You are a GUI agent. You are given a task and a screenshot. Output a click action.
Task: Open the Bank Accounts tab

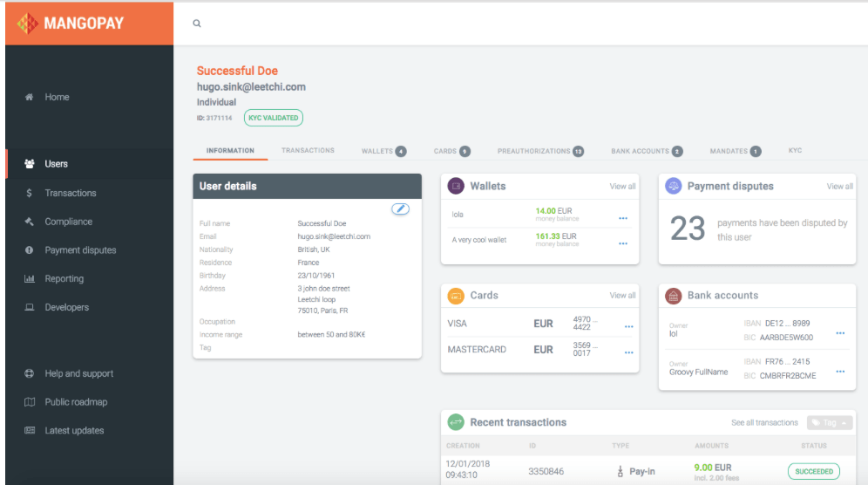point(647,151)
